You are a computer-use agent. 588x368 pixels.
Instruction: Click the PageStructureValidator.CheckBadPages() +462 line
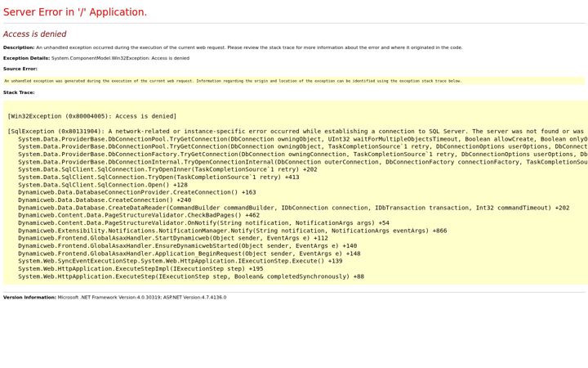click(139, 215)
